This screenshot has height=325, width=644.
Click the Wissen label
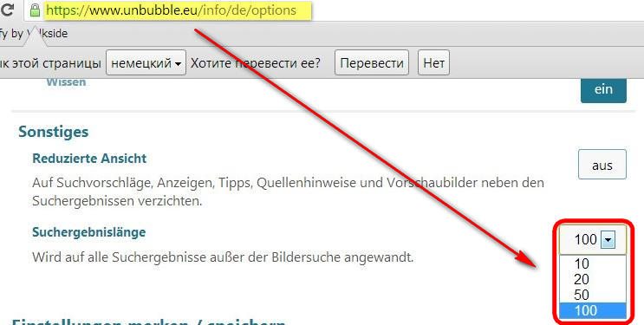pos(66,82)
